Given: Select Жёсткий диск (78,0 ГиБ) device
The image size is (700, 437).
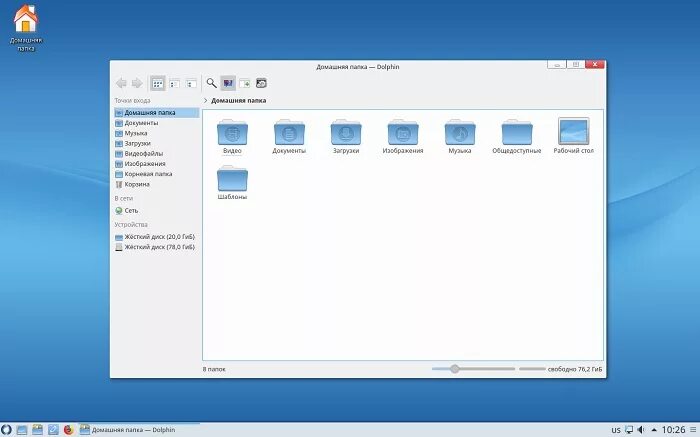Looking at the screenshot, I should 156,247.
